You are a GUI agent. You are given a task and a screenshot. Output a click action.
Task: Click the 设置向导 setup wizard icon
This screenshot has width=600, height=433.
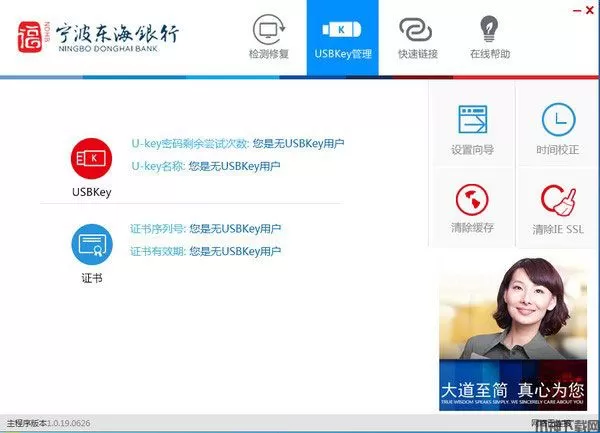[x=473, y=119]
